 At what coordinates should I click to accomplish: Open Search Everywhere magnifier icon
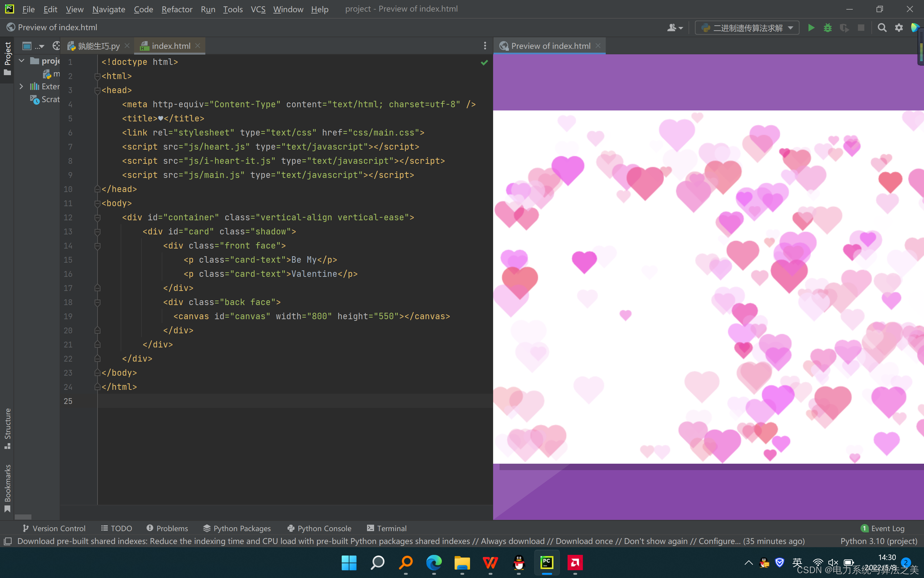coord(882,28)
